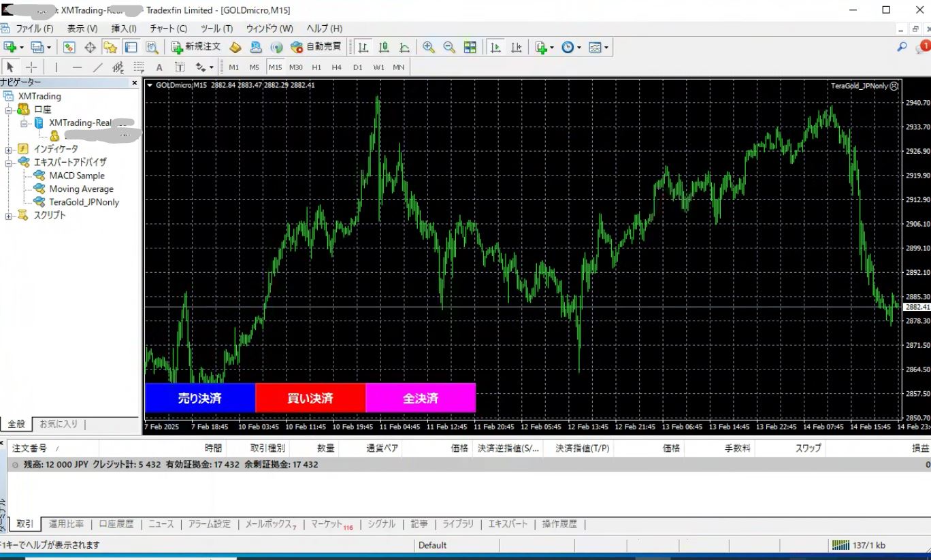Screen dimensions: 931x560
Task: Click the Signals radio-wave toolbar icon
Action: [x=276, y=47]
